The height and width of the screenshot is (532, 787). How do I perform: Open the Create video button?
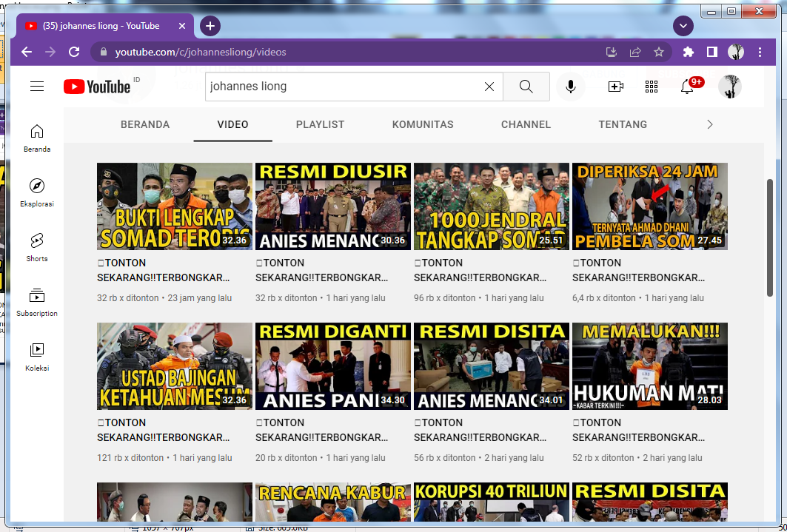coord(616,87)
